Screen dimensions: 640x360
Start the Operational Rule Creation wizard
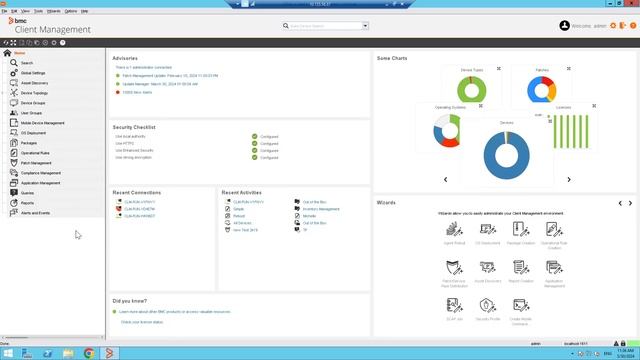pyautogui.click(x=554, y=229)
